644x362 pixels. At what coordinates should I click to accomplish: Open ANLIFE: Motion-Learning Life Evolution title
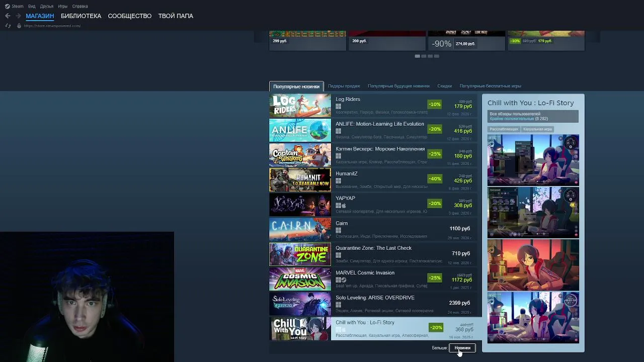380,124
